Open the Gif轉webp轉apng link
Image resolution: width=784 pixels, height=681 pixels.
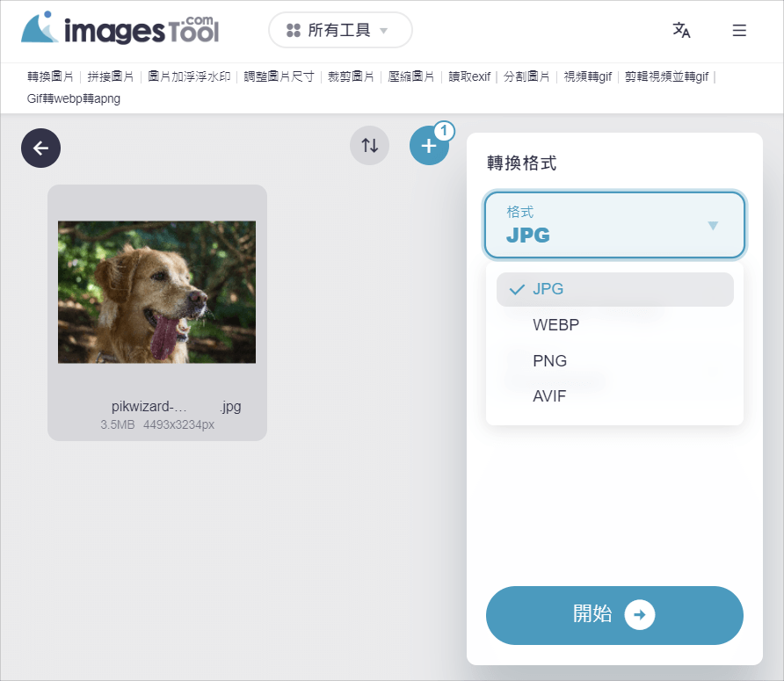tap(74, 98)
